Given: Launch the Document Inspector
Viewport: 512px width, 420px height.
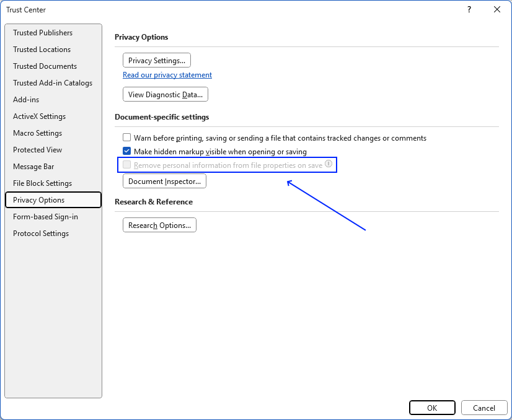Looking at the screenshot, I should point(164,180).
